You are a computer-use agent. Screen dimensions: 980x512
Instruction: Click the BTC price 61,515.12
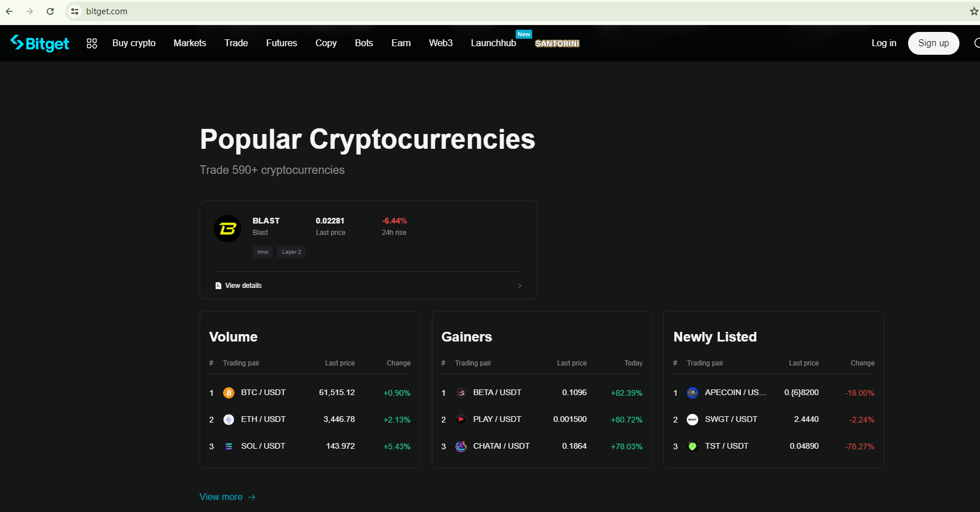(x=337, y=393)
